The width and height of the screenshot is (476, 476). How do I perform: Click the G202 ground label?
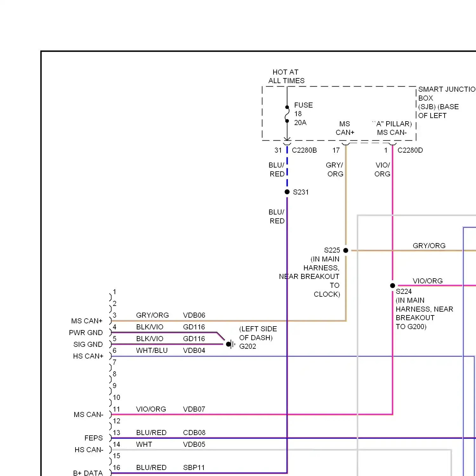248,346
